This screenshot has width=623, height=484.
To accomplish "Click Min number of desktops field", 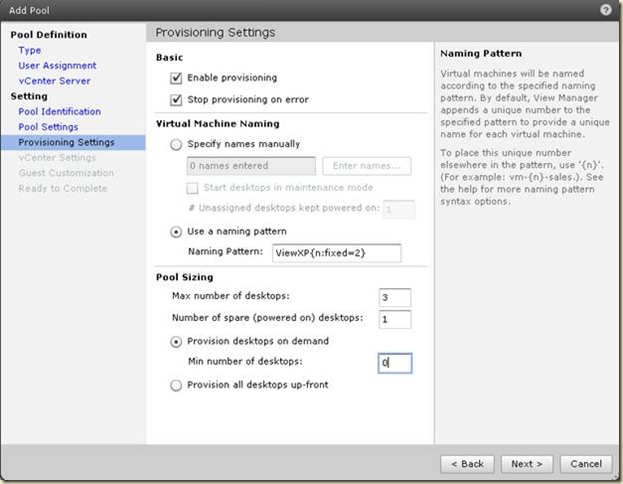I will pyautogui.click(x=394, y=363).
